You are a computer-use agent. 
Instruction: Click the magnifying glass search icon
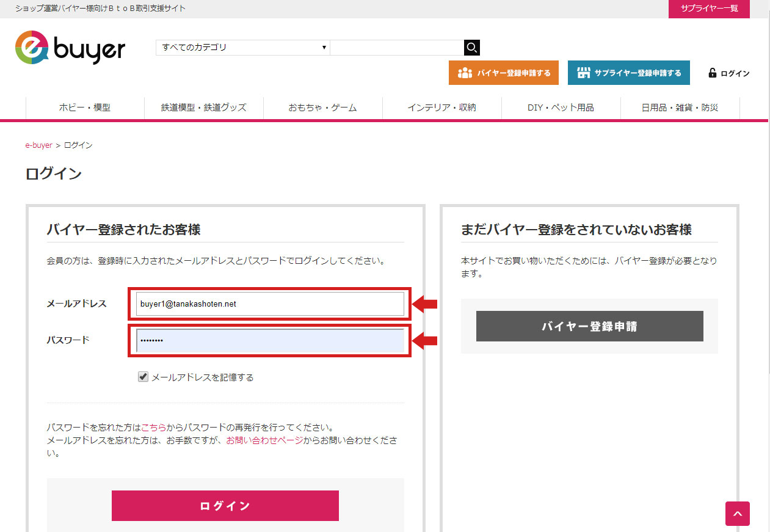click(x=471, y=48)
